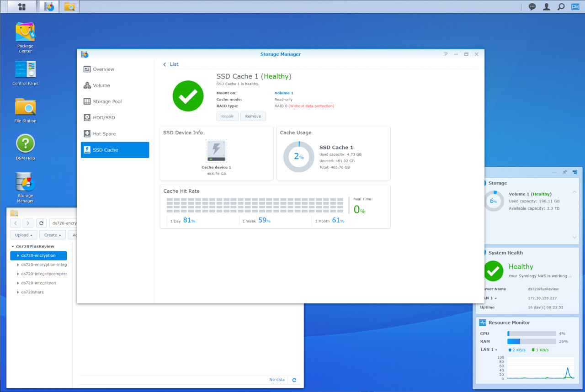585x392 pixels.
Task: Follow the Volume 1 mount link
Action: pos(284,93)
